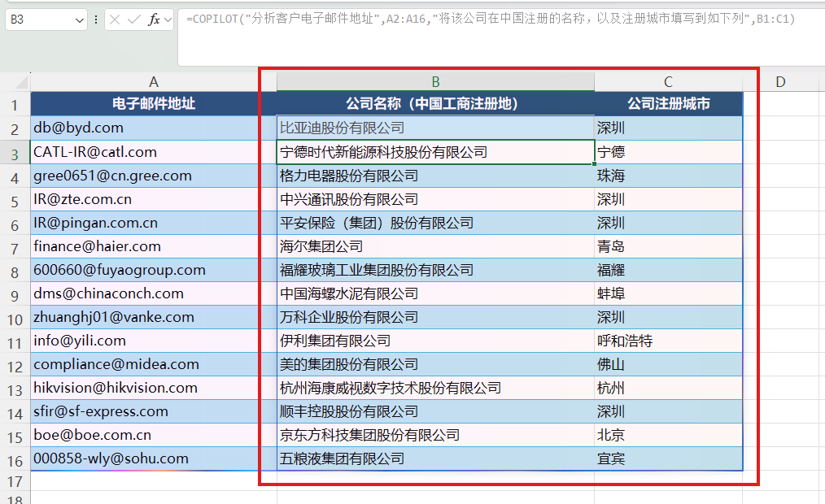Viewport: 825px width, 504px height.
Task: Select cell 五粮液集团有限公司
Action: click(x=435, y=458)
